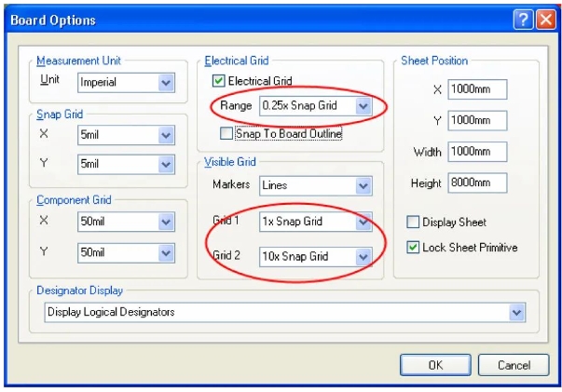This screenshot has height=392, width=562.
Task: Open Electrical Grid Range dropdown
Action: 363,107
